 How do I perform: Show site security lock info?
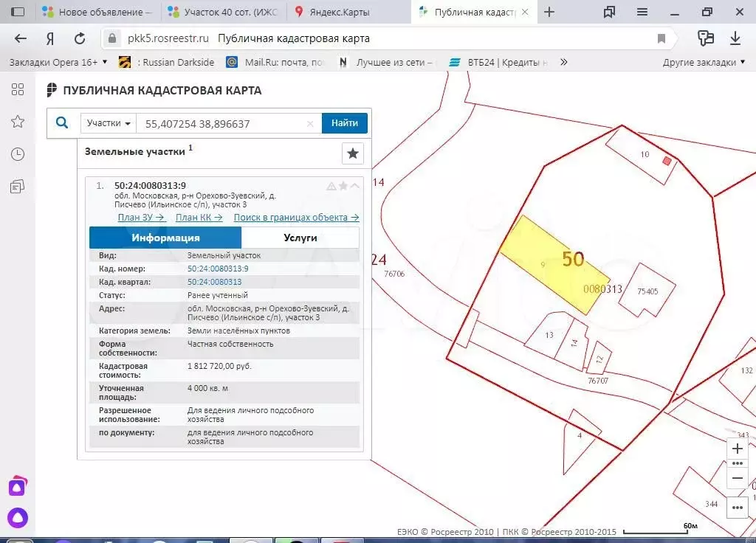[x=112, y=38]
